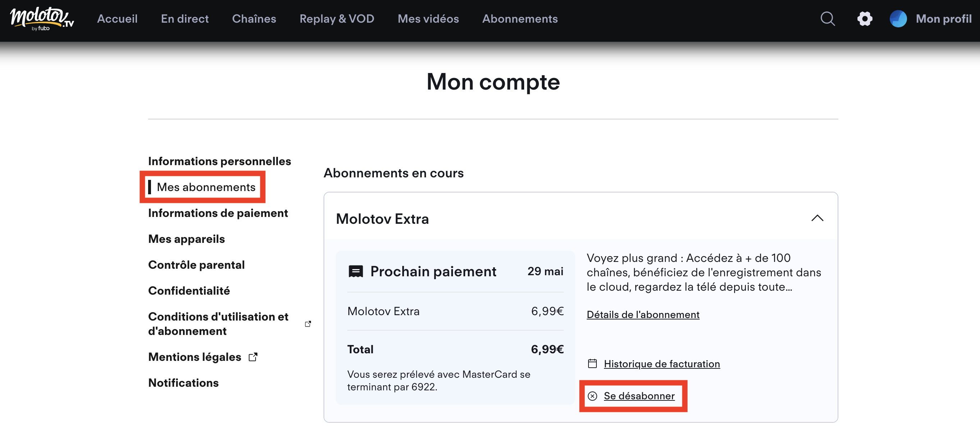Viewport: 980px width, 431px height.
Task: Open Notifications in the sidebar
Action: pyautogui.click(x=183, y=383)
